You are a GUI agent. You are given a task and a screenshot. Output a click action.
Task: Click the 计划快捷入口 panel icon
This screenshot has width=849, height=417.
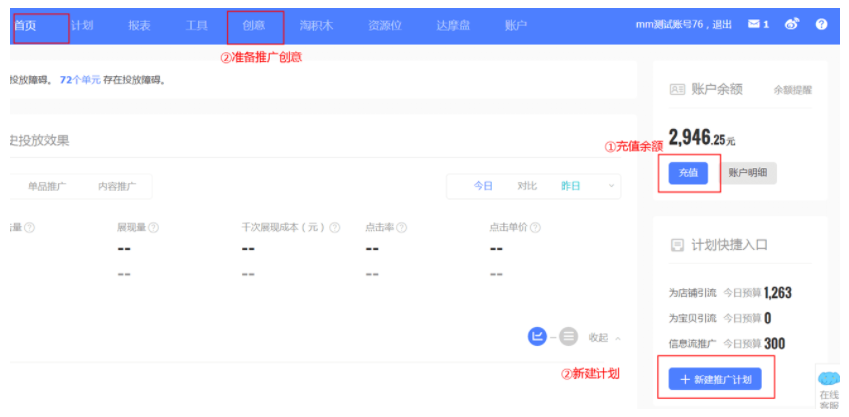(x=677, y=245)
